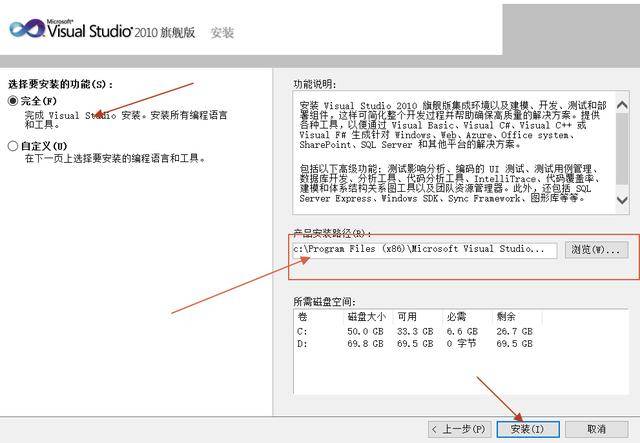
Task: Select the C: drive row
Action: coord(416,332)
